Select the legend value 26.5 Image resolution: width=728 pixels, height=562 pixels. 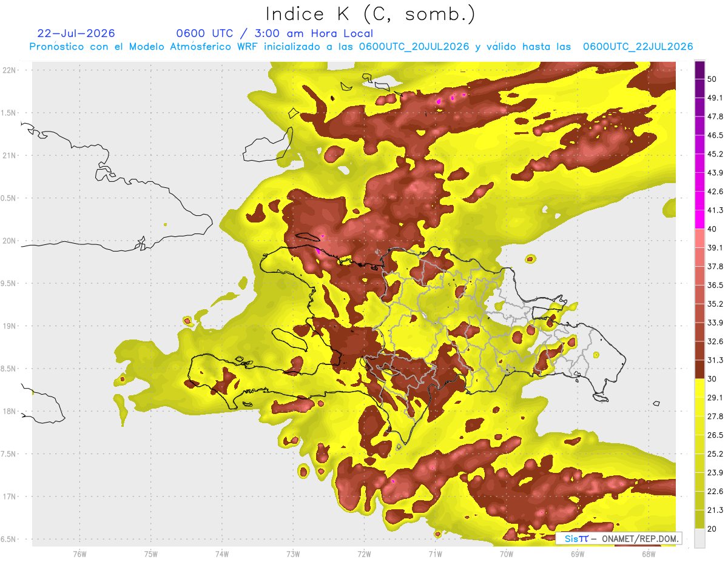point(715,435)
